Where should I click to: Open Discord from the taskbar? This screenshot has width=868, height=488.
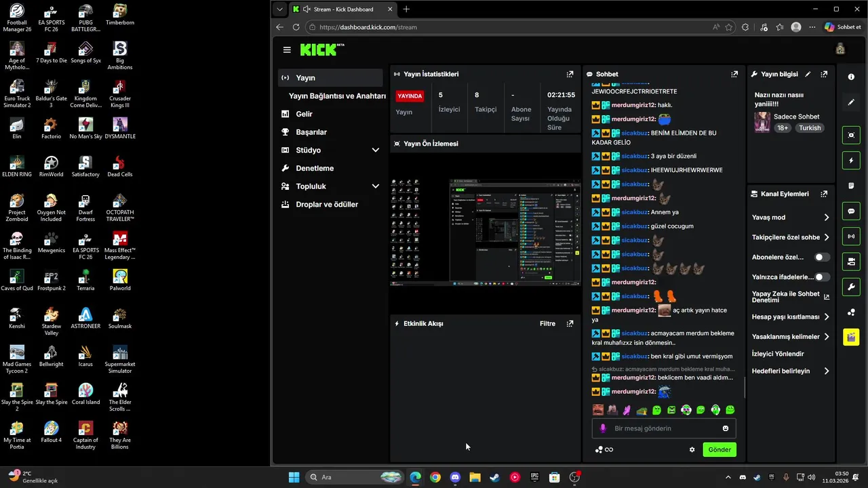point(455,477)
